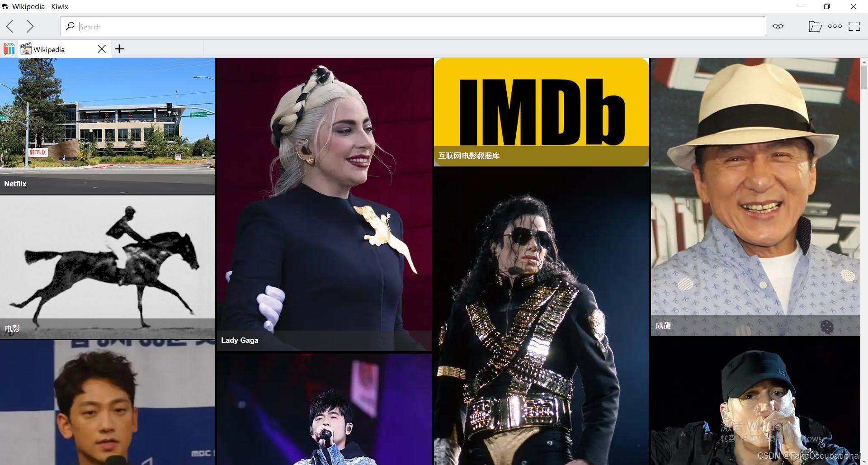Click the search magnifier icon
868x465 pixels.
(70, 26)
